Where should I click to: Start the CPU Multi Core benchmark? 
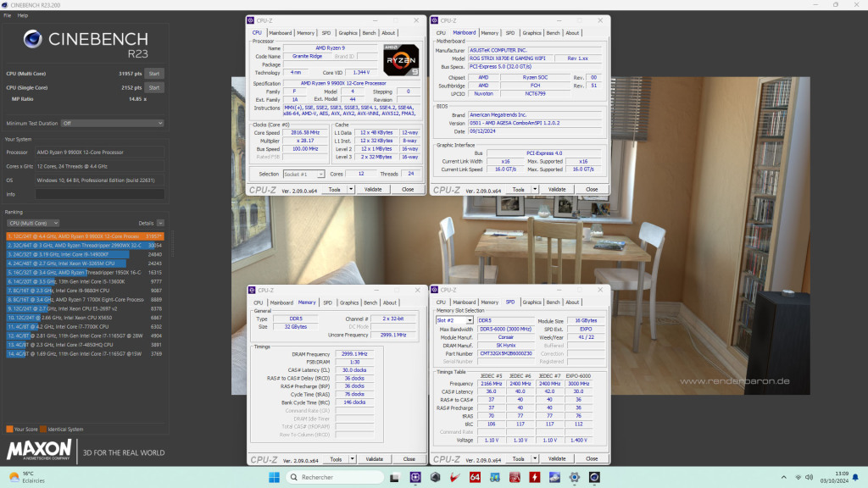153,73
